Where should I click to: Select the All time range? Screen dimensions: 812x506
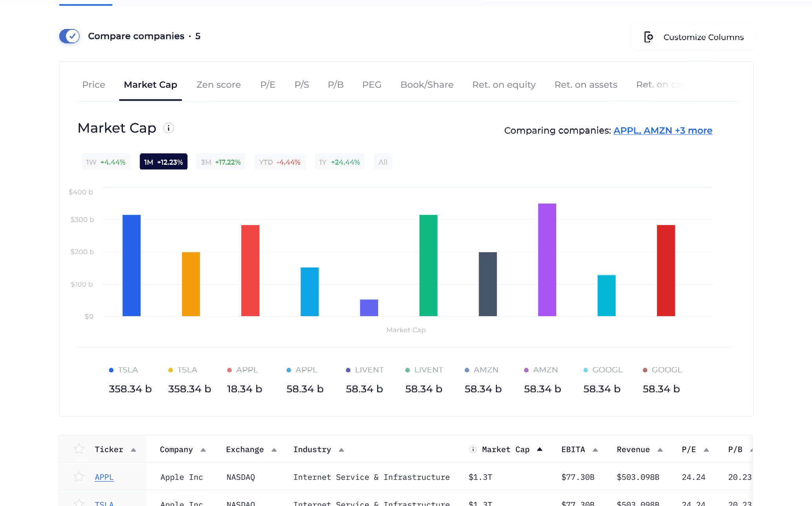coord(383,162)
